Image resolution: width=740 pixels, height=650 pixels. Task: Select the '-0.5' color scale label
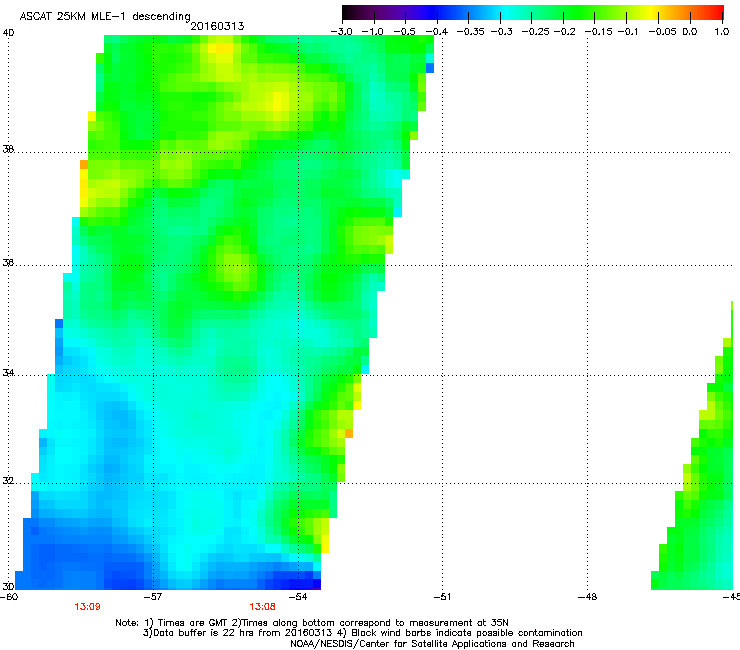coord(404,32)
